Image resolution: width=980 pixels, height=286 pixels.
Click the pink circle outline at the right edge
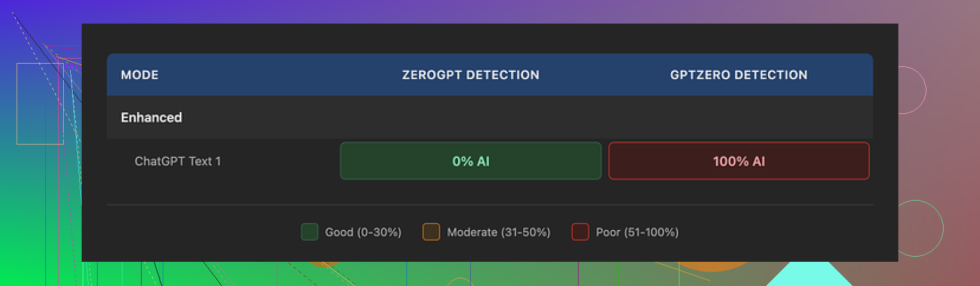pos(912,90)
